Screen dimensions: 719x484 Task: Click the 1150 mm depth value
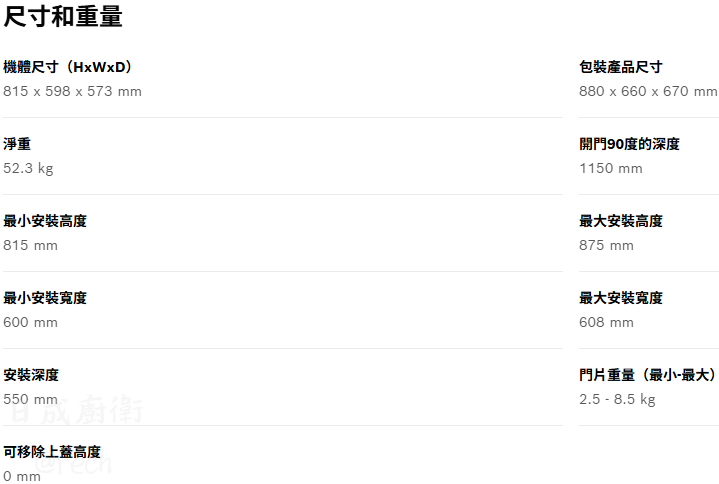[x=611, y=168]
